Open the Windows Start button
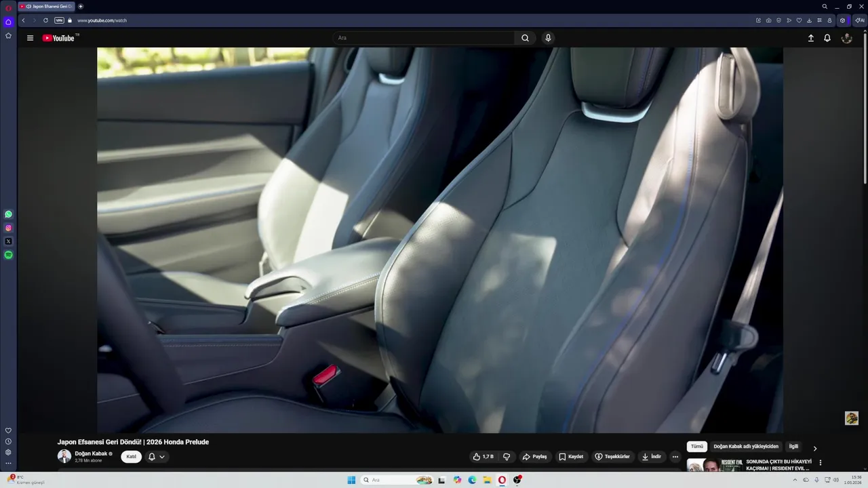This screenshot has height=488, width=868. [x=351, y=480]
